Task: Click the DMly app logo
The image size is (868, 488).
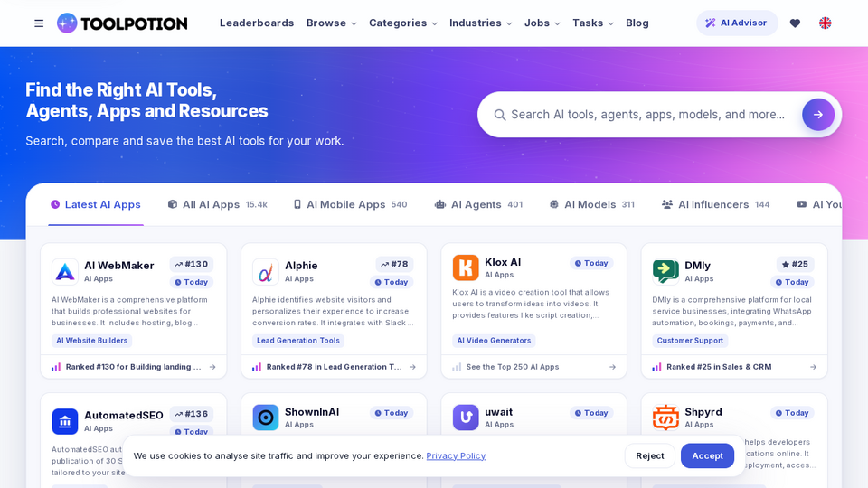Action: [665, 271]
